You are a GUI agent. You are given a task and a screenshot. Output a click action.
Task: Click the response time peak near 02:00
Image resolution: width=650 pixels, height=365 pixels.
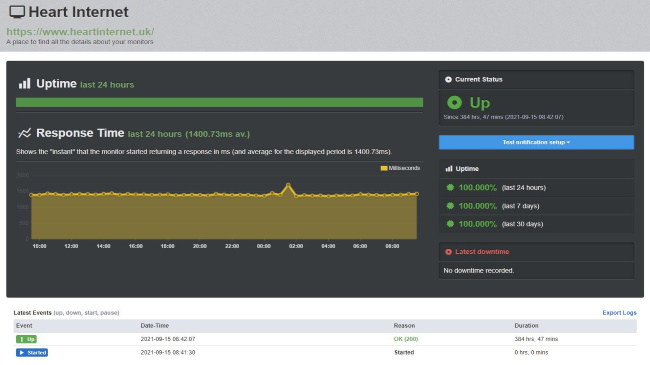coord(288,185)
